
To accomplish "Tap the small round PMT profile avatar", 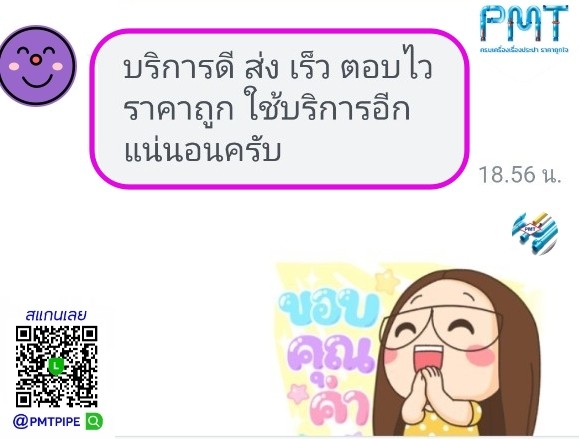I will (534, 233).
